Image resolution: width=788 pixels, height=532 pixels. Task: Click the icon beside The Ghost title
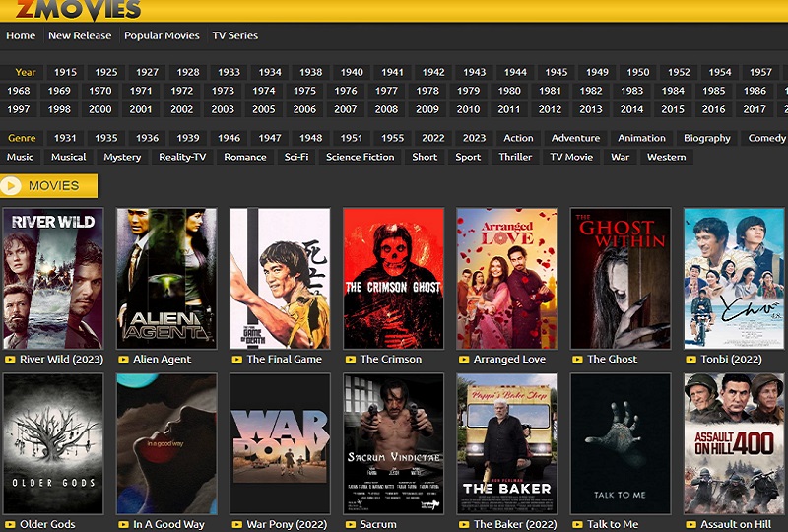click(577, 359)
